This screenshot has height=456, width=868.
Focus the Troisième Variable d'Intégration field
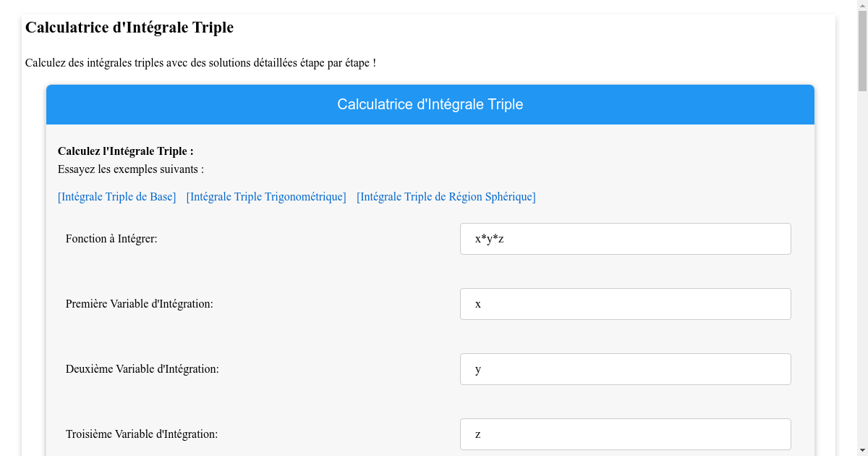coord(625,434)
